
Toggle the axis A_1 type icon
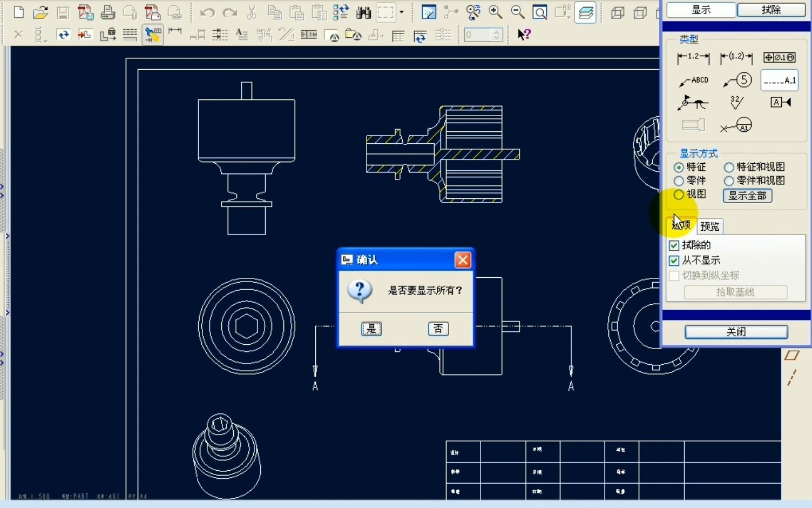click(x=780, y=81)
